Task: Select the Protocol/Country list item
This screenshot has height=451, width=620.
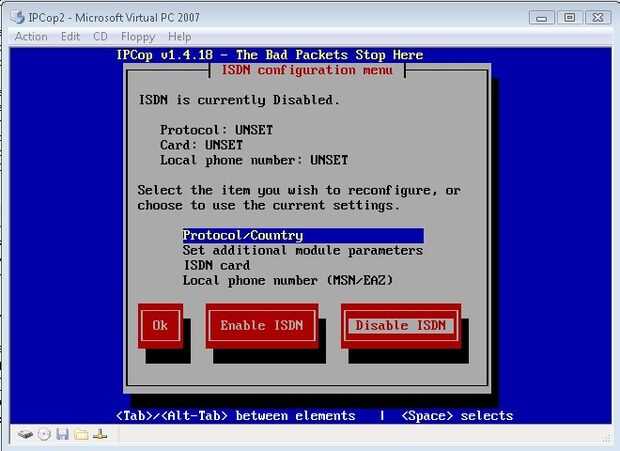Action: coord(303,236)
